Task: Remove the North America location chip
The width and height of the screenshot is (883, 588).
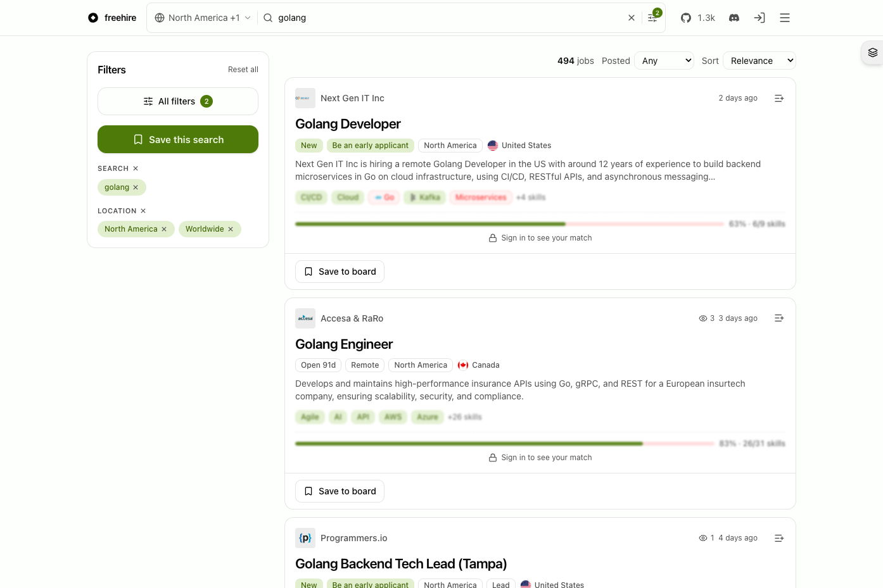Action: pos(164,229)
